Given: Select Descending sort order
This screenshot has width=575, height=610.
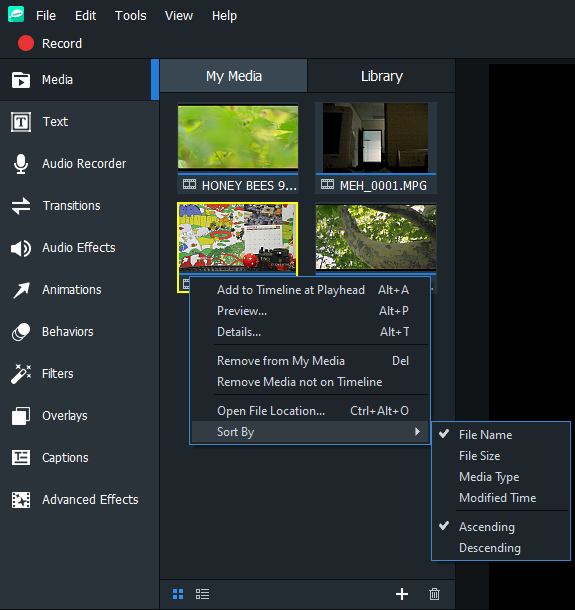Looking at the screenshot, I should (x=490, y=548).
